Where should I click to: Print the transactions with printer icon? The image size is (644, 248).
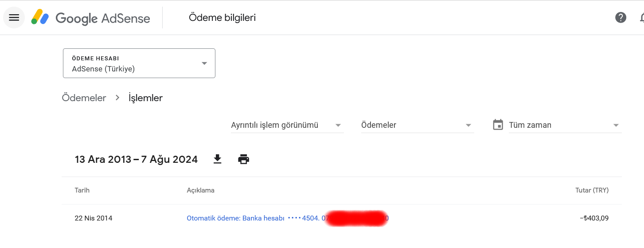pos(243,159)
